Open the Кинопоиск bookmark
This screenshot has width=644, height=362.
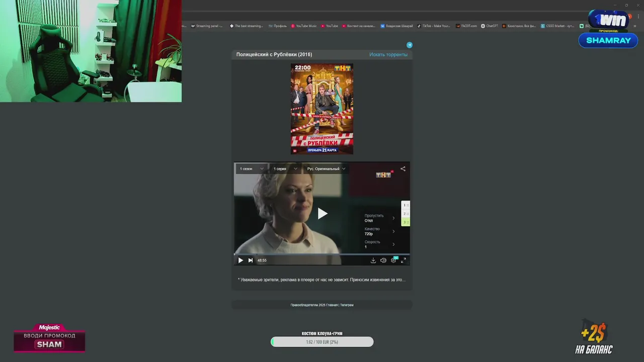[x=519, y=26]
